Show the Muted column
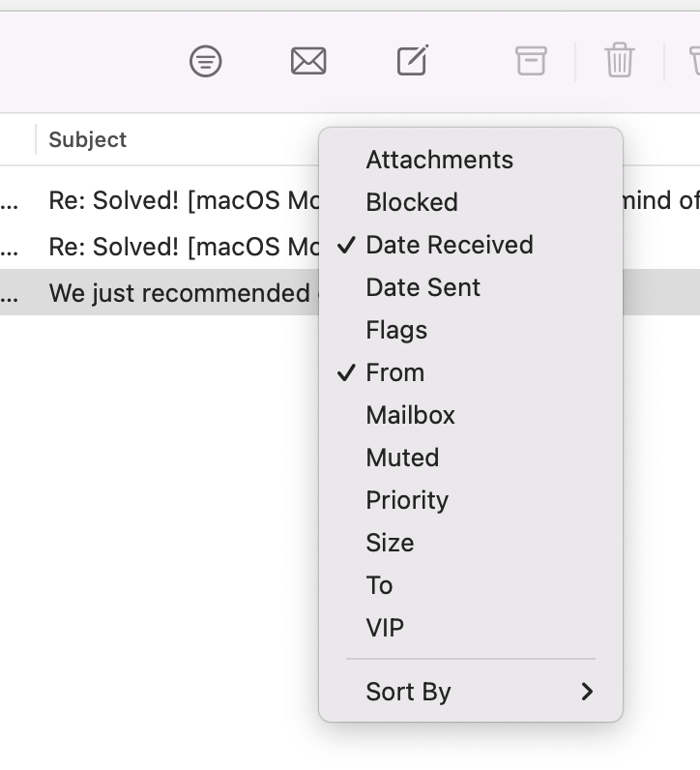The width and height of the screenshot is (700, 770). click(402, 458)
